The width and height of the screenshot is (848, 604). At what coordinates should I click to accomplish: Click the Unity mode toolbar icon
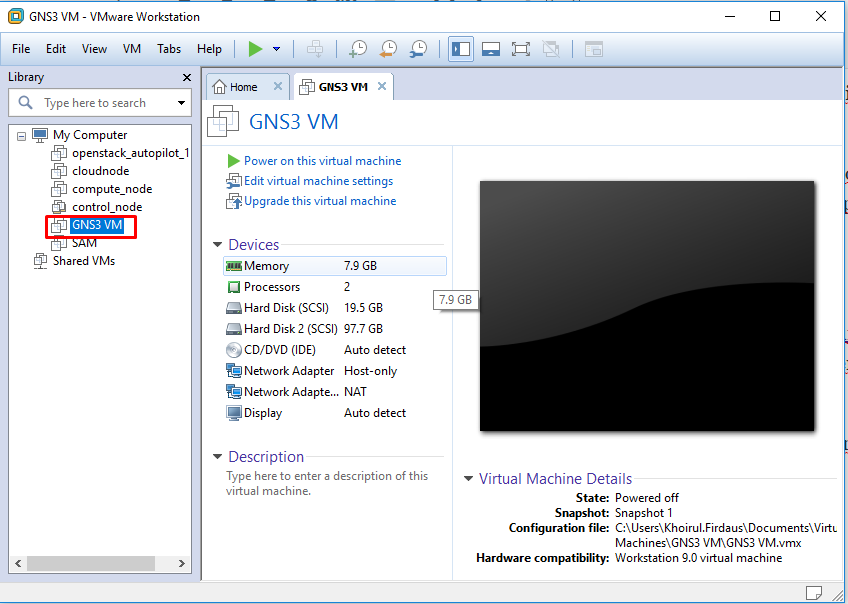click(x=551, y=49)
